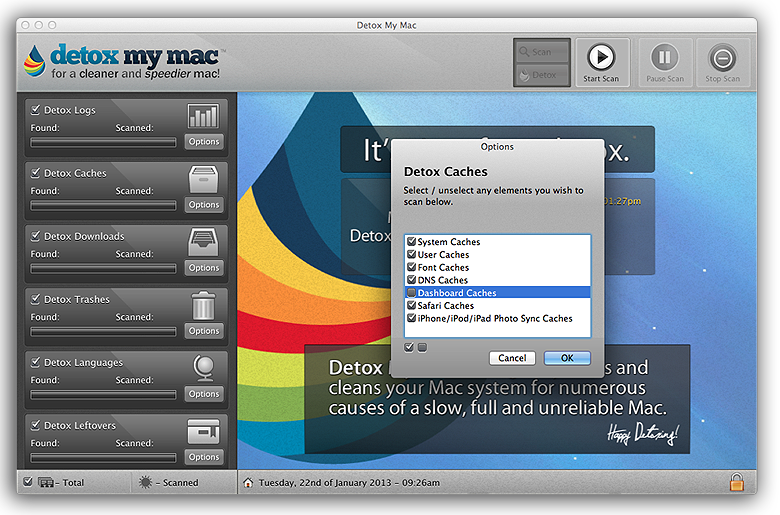Open Options for Detox Downloads

(x=204, y=268)
